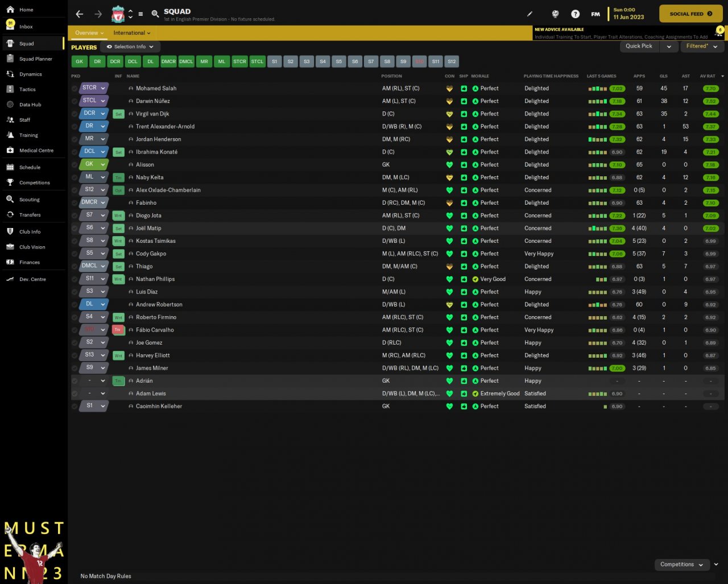Screen dimensions: 728x584
Task: Open the hamburger menu beside the club badge
Action: [x=140, y=14]
